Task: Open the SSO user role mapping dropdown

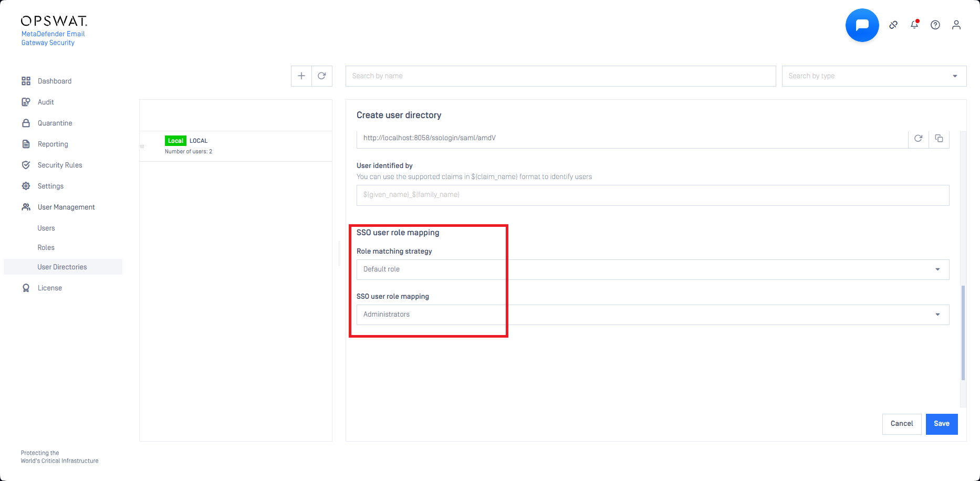Action: point(652,315)
